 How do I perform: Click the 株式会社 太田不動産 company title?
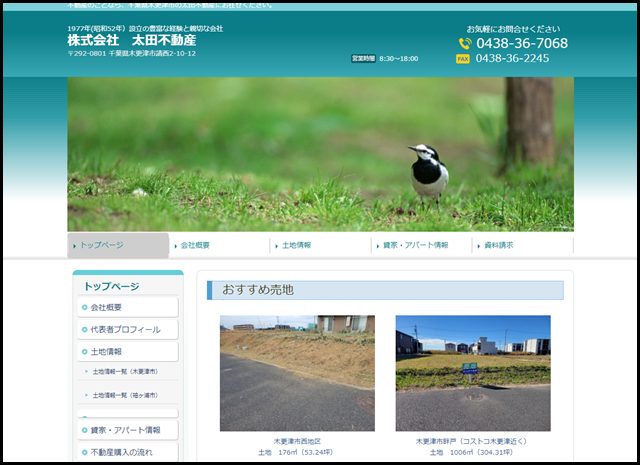click(133, 40)
